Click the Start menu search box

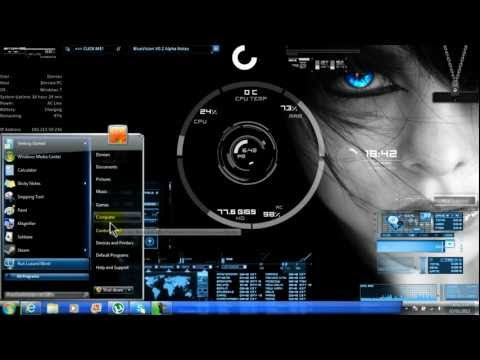[x=47, y=295]
